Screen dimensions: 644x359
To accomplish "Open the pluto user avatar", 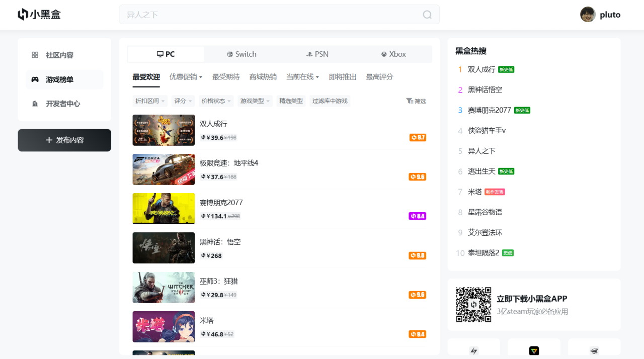I will pyautogui.click(x=588, y=15).
